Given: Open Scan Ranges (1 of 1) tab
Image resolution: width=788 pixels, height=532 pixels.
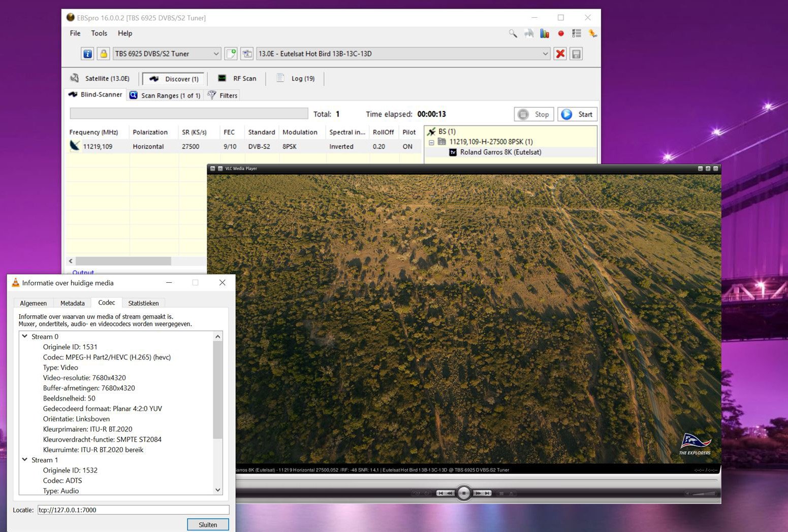Looking at the screenshot, I should pos(165,95).
